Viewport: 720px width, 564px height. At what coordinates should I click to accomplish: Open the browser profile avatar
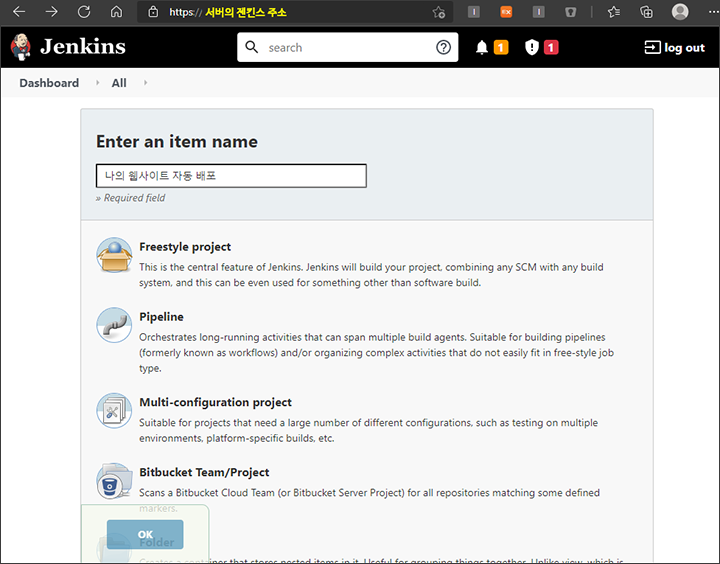pos(680,11)
